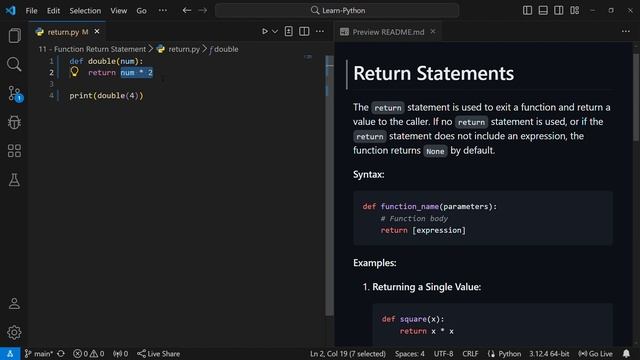Change the CRLF end of line sequence

pos(470,353)
